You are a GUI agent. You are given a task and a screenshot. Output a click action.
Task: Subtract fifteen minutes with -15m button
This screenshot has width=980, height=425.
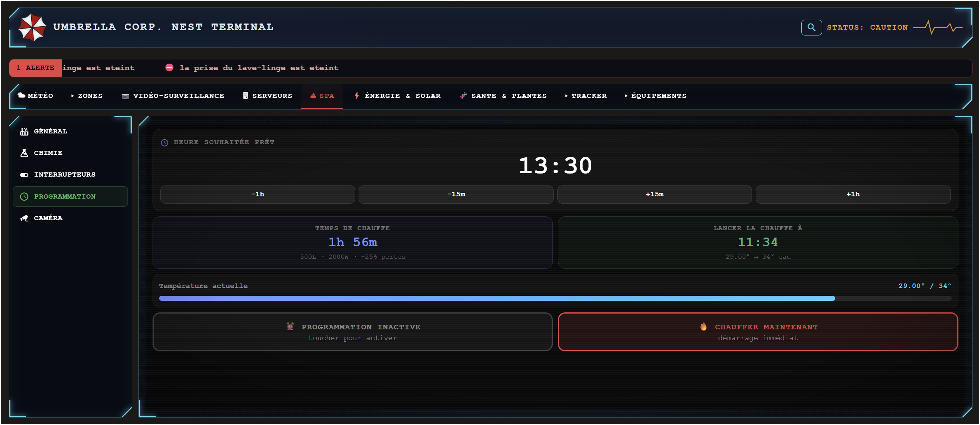tap(456, 194)
